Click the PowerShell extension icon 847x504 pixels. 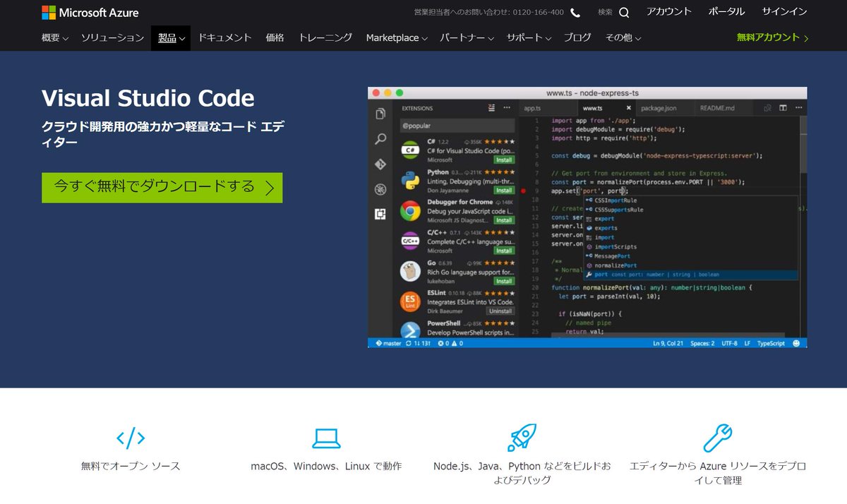point(411,331)
